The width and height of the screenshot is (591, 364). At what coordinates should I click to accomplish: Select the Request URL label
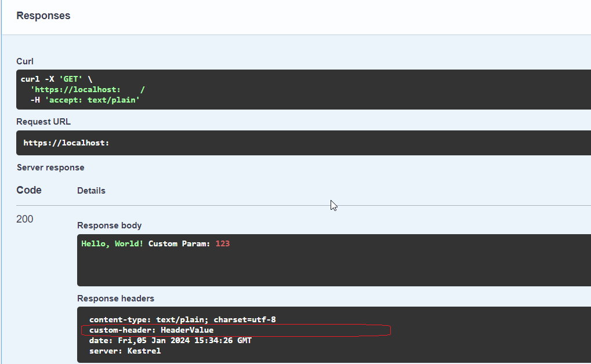pos(43,122)
